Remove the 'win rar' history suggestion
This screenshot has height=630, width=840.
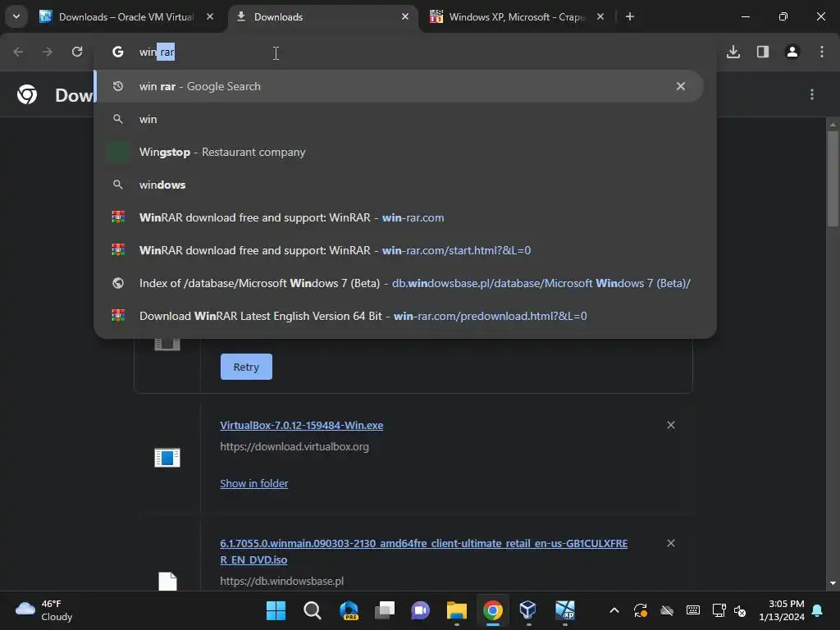[x=681, y=86]
